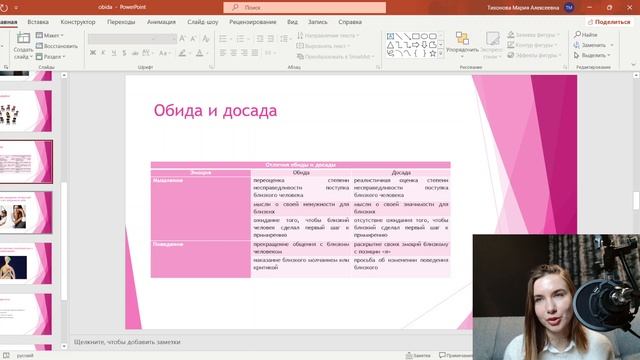The height and width of the screenshot is (360, 640).
Task: Click the numbered list icon
Action: 240,39
